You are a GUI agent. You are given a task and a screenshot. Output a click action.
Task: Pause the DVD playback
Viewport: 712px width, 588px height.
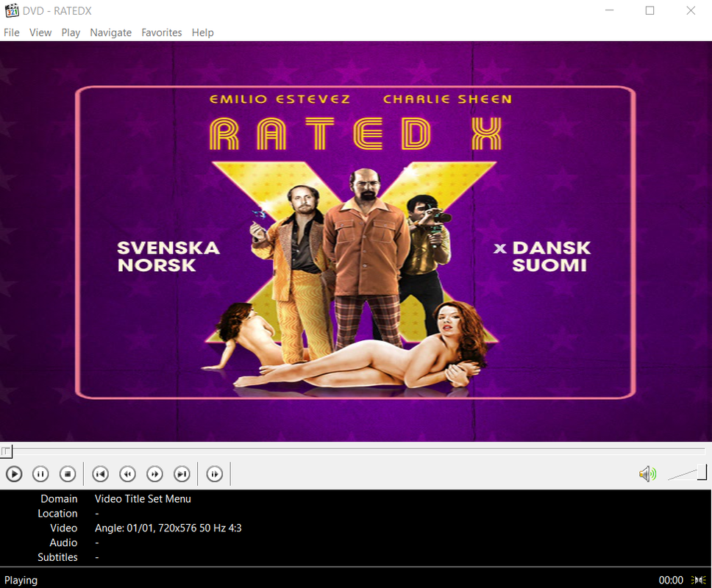pyautogui.click(x=40, y=474)
